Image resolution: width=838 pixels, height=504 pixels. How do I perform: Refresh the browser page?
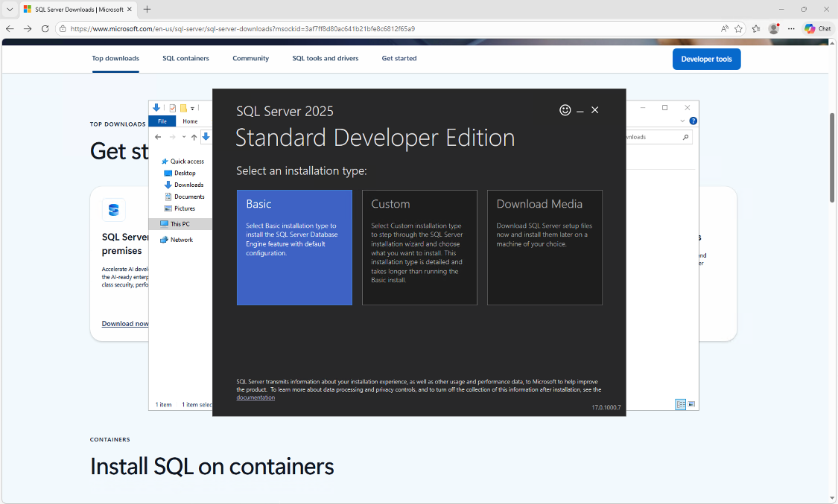(x=45, y=29)
